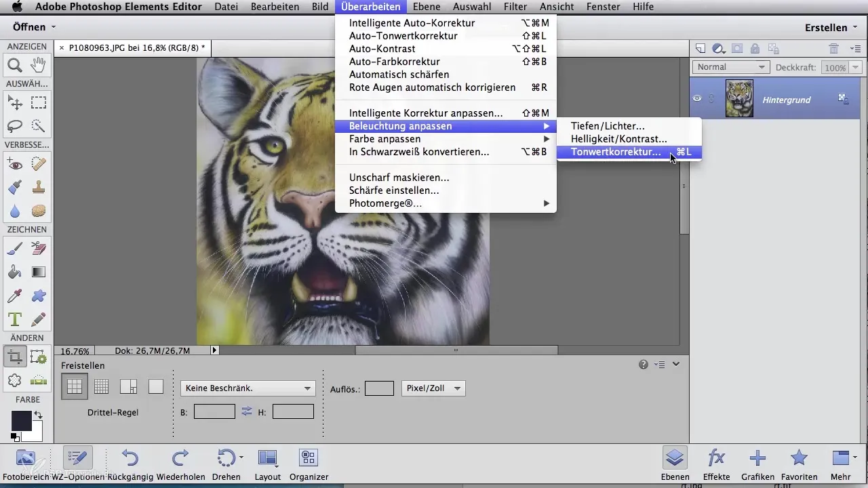Click Wiederholen redo button
Screen dimensions: 868x488
pyautogui.click(x=180, y=465)
